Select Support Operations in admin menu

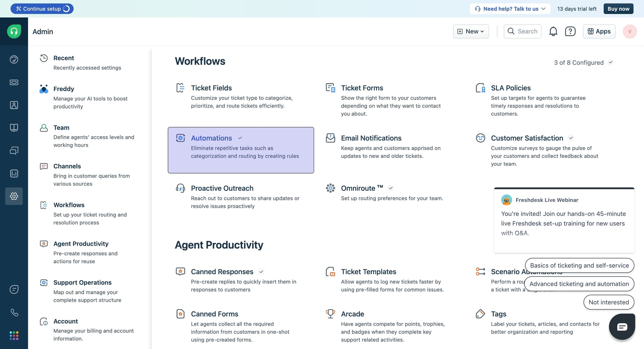[x=82, y=282]
